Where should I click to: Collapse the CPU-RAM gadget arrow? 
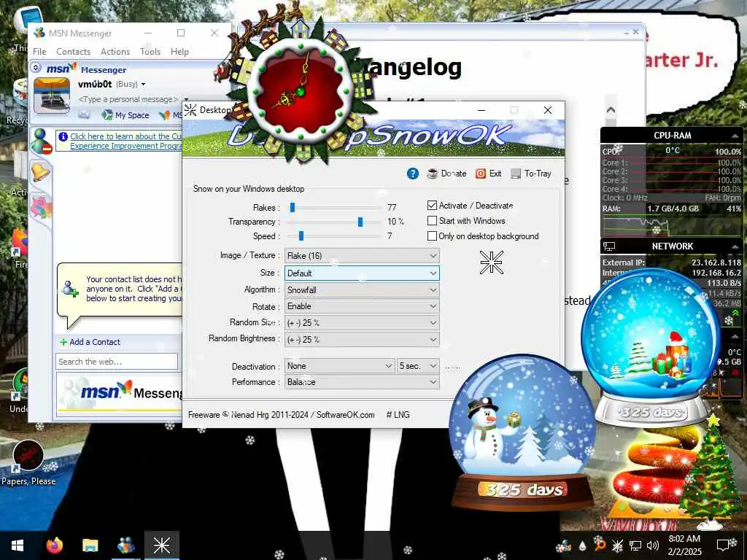click(x=735, y=136)
